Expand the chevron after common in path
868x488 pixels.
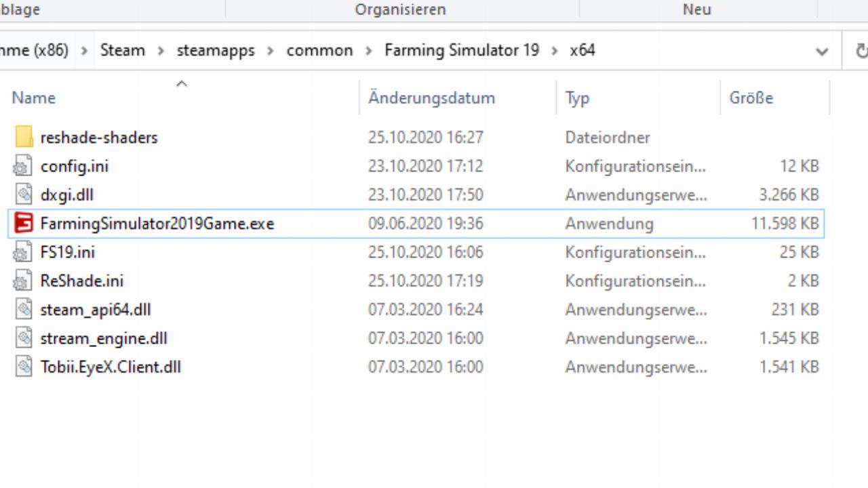tap(369, 51)
